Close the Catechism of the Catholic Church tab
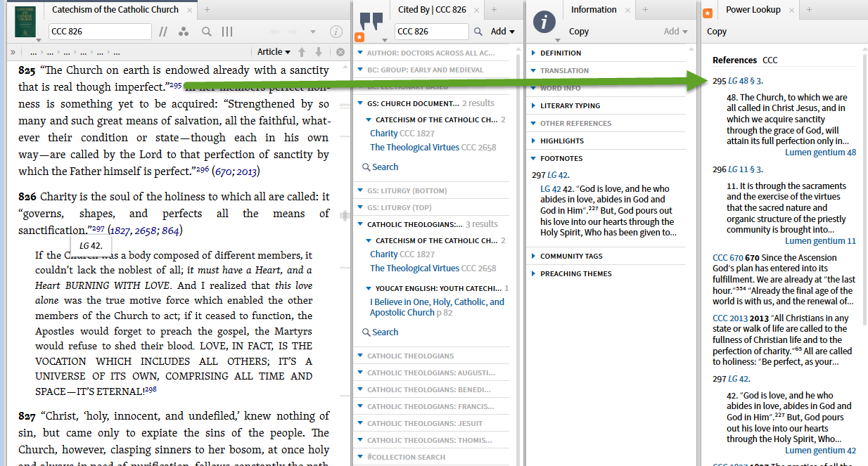Image resolution: width=868 pixels, height=466 pixels. [190, 11]
